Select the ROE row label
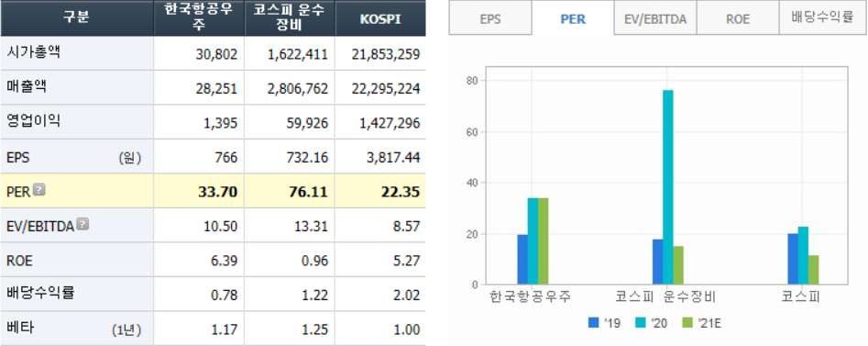This screenshot has width=868, height=346. coord(19,261)
